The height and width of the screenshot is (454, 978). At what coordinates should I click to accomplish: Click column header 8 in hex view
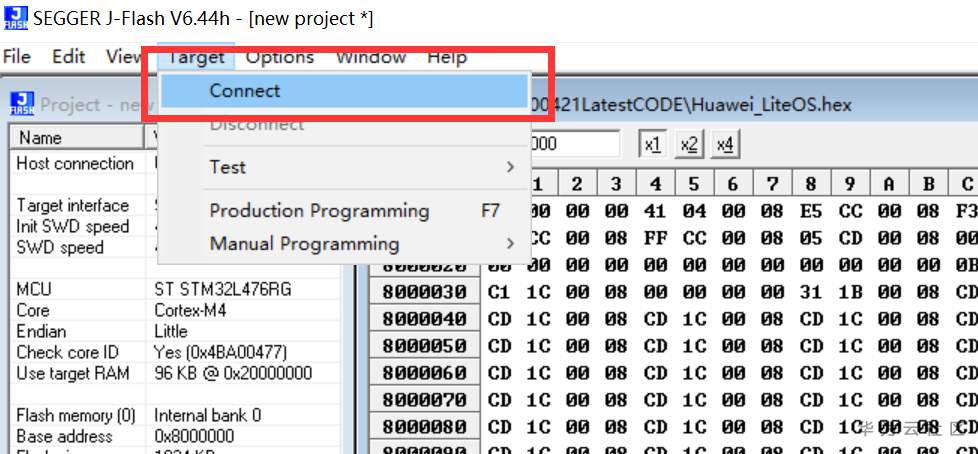(x=811, y=184)
